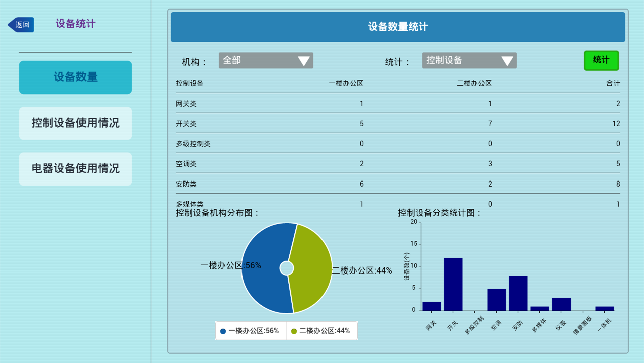Click the 开关类 total value 12
The image size is (644, 363).
[x=616, y=124]
